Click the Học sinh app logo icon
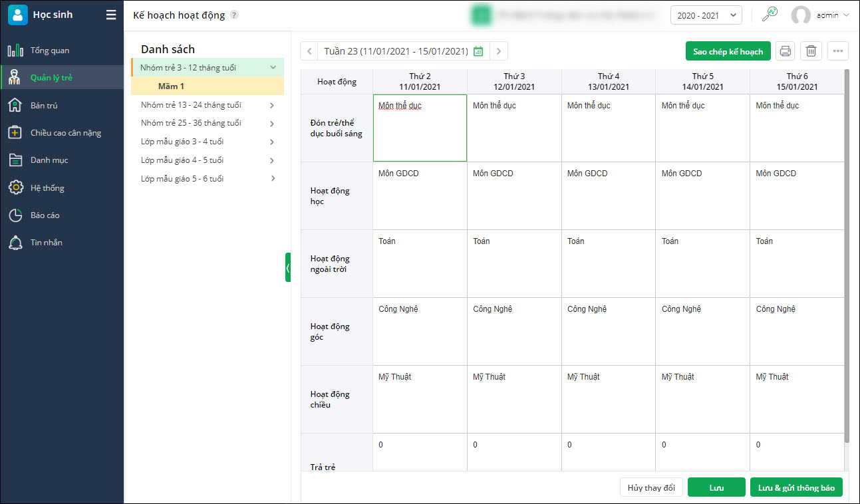 (x=17, y=15)
